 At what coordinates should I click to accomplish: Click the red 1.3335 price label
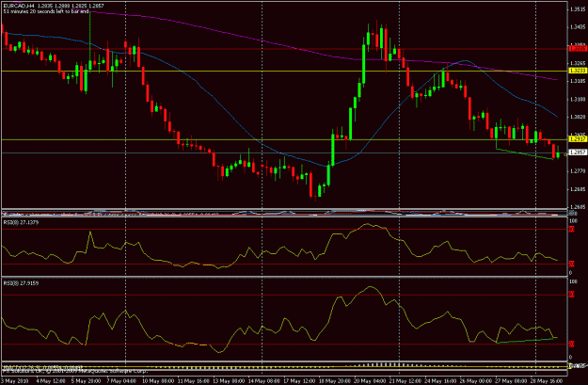tap(578, 48)
